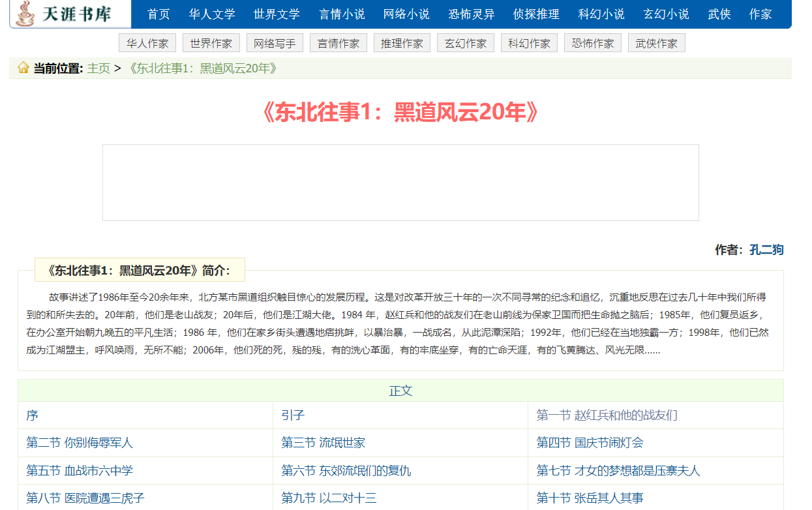This screenshot has width=812, height=510.
Task: Open chapter 序
Action: (x=33, y=415)
